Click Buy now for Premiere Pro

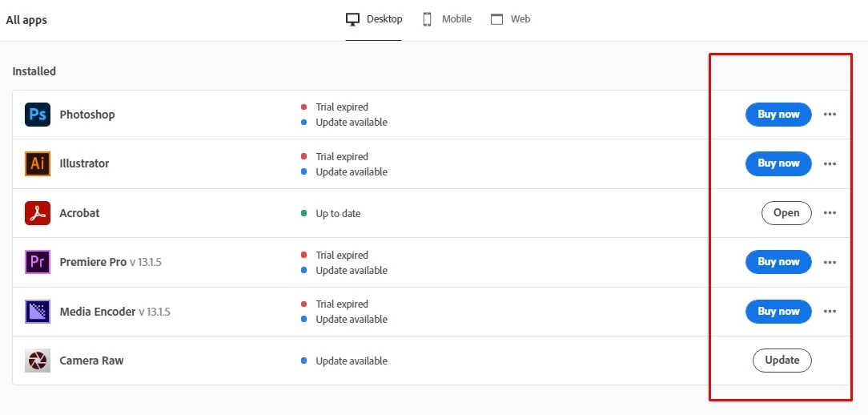click(x=778, y=262)
